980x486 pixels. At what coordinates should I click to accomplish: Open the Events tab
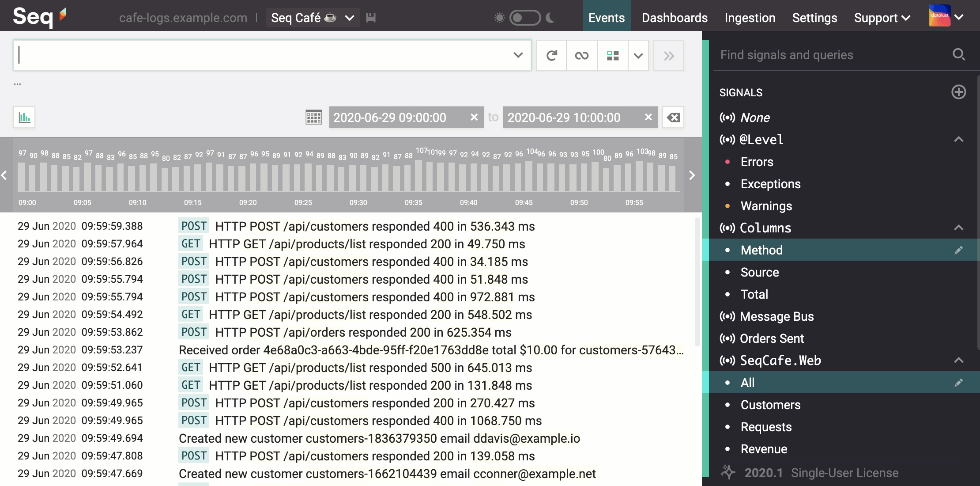click(x=606, y=17)
